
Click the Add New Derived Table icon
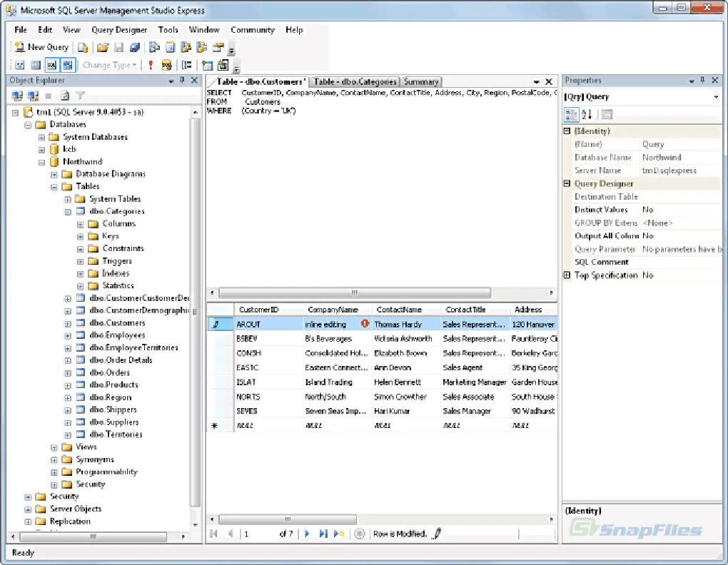[223, 65]
